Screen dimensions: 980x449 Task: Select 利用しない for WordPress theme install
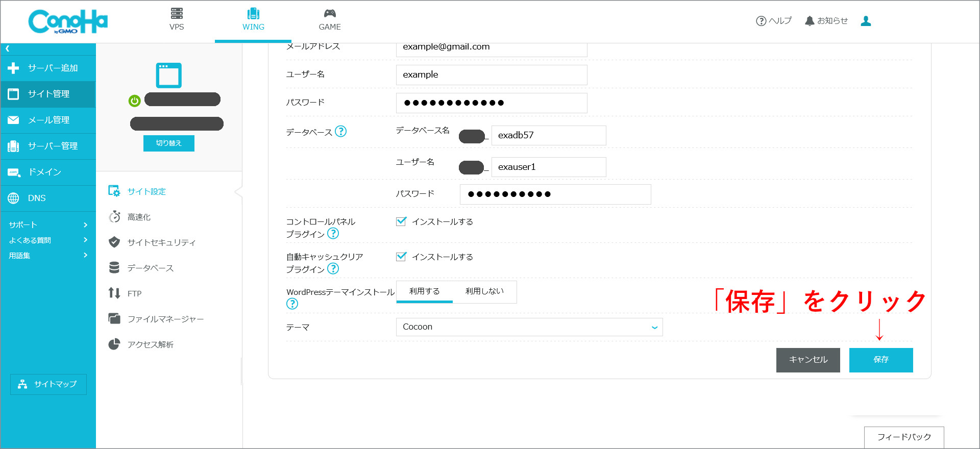pos(484,291)
